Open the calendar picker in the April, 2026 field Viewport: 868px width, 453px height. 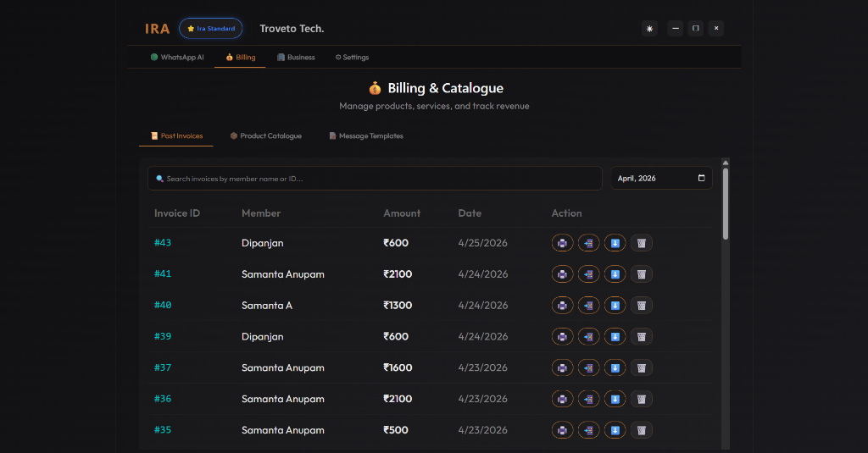click(x=701, y=179)
